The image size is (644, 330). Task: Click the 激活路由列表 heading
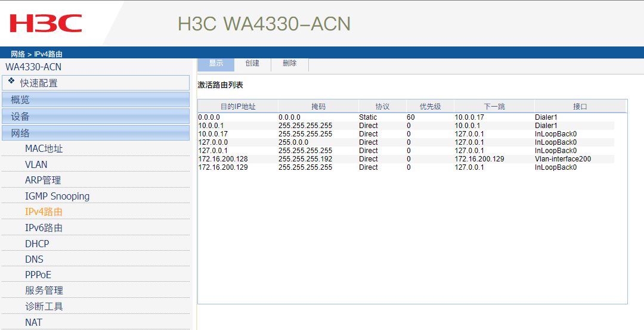220,85
